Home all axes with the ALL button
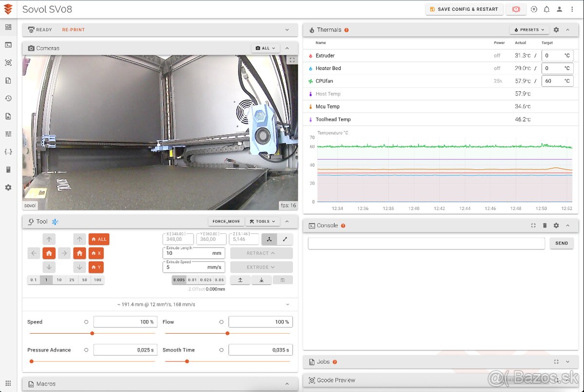The image size is (584, 392). click(99, 239)
